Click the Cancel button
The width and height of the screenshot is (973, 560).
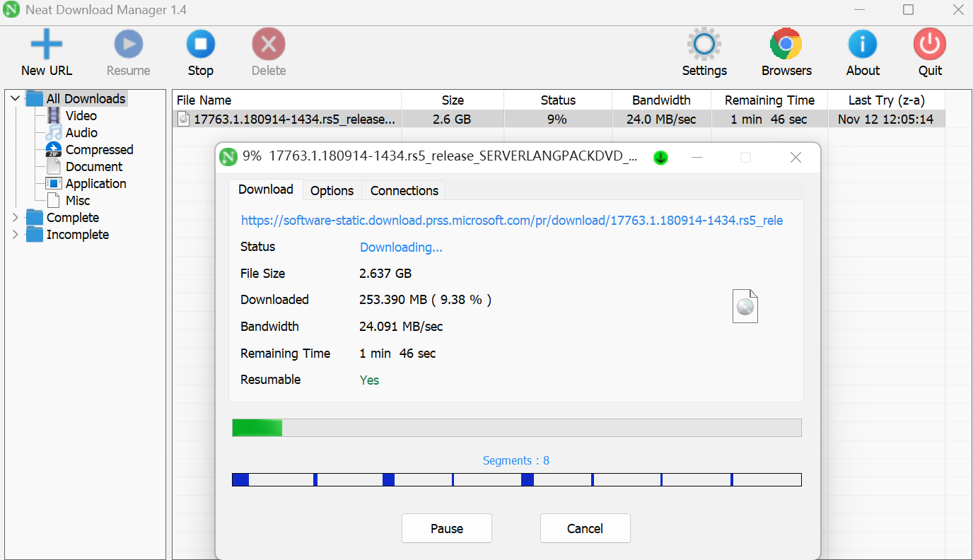pos(585,528)
